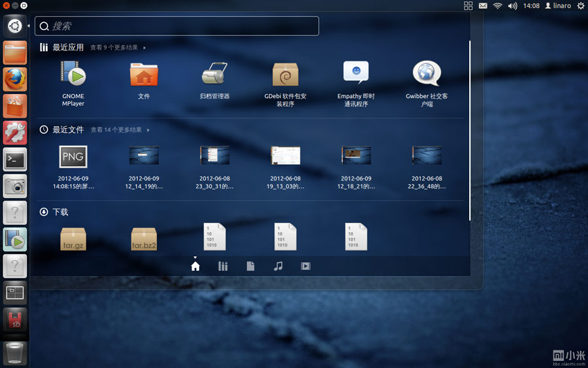Click the Ubuntu Dash home button
Image resolution: width=588 pixels, height=368 pixels.
(x=15, y=26)
